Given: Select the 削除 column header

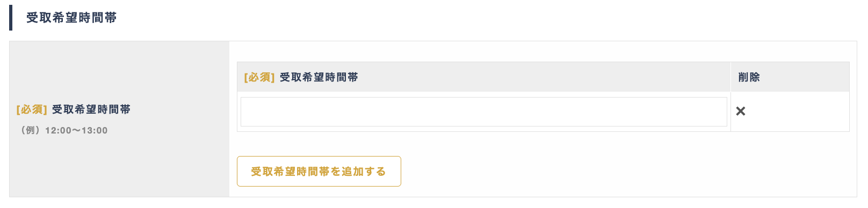Looking at the screenshot, I should click(749, 77).
